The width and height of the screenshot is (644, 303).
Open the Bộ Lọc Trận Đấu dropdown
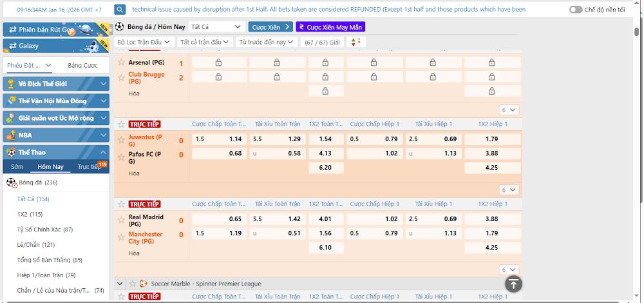point(144,42)
